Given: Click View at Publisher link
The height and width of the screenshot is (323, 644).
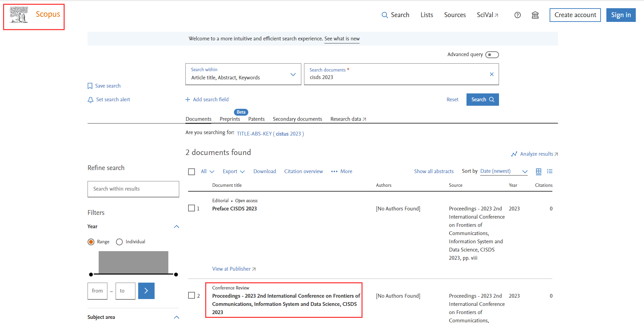Looking at the screenshot, I should tap(234, 269).
